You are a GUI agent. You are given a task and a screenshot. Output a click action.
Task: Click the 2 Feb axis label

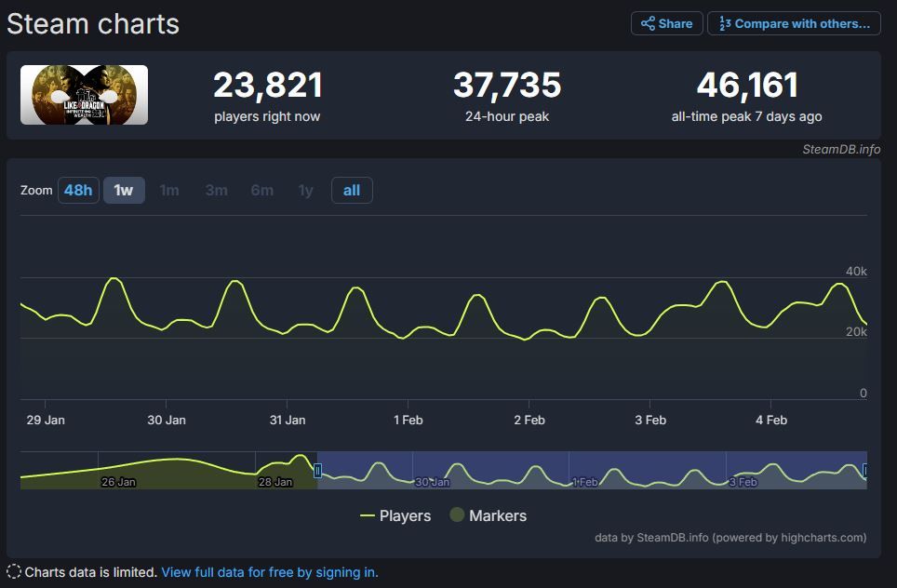coord(529,420)
